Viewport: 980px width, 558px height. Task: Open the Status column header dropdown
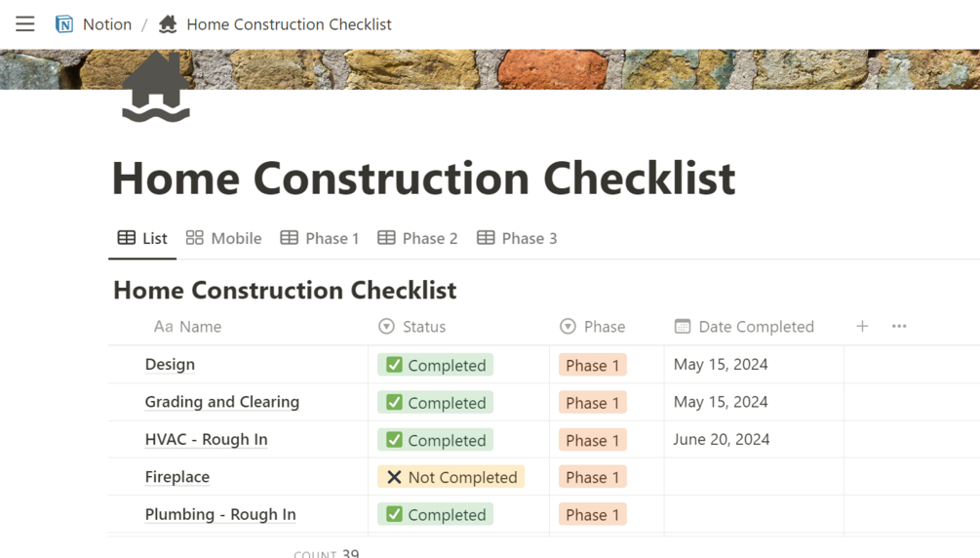click(412, 327)
